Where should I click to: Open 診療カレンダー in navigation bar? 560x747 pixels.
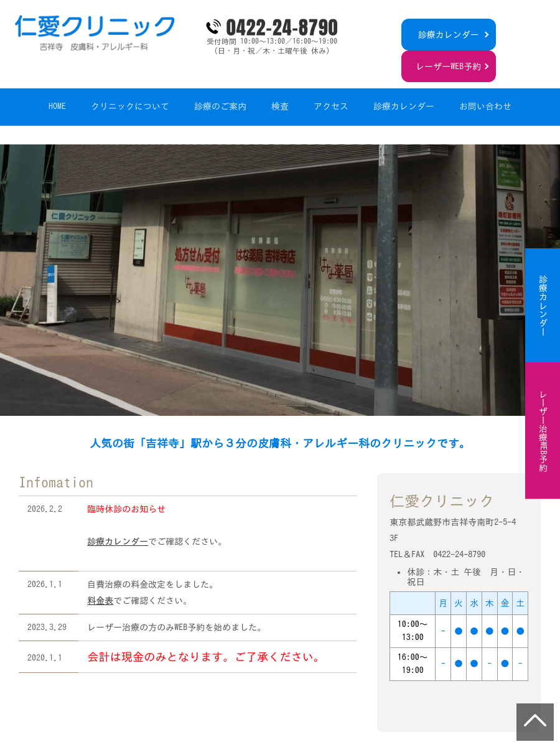pyautogui.click(x=404, y=106)
